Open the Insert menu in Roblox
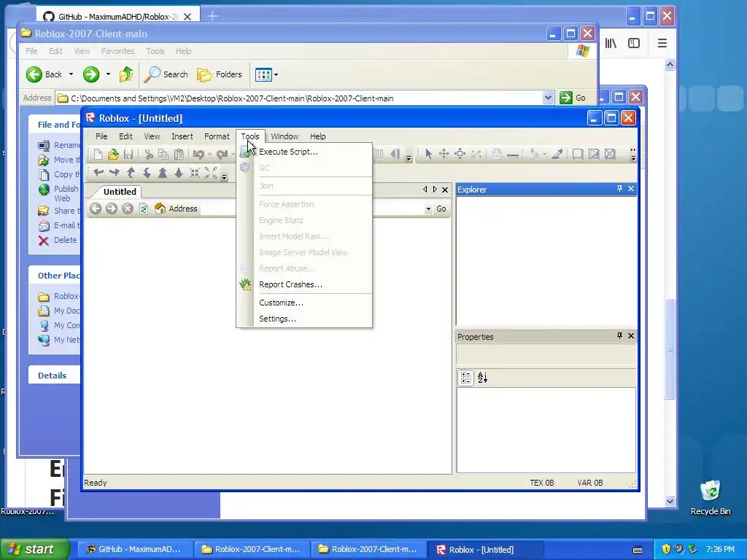The height and width of the screenshot is (560, 747). (182, 136)
